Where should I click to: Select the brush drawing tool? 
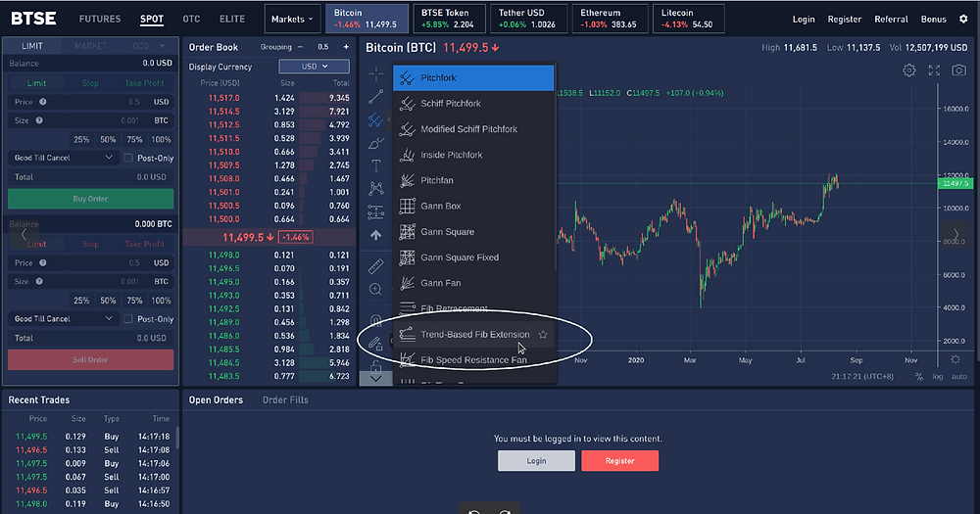375,143
